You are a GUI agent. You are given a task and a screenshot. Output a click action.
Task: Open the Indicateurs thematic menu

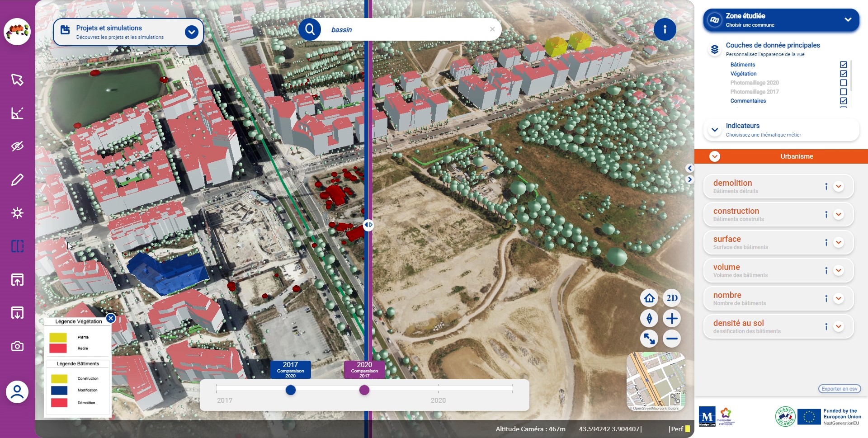pyautogui.click(x=715, y=130)
